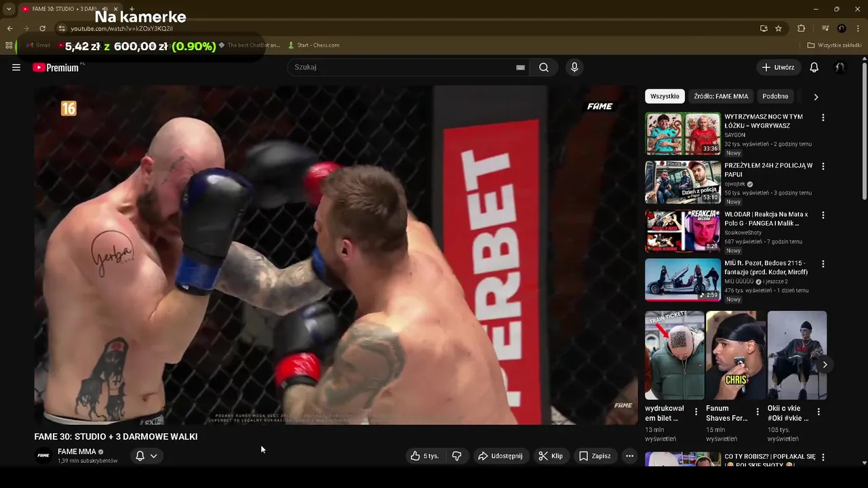Open options for WŁODAR Reakcja video

point(823,215)
